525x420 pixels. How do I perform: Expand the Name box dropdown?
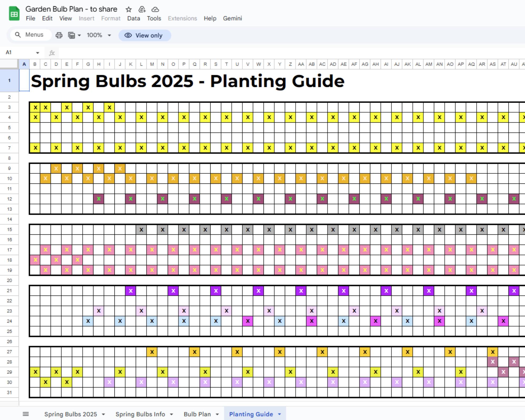(37, 52)
